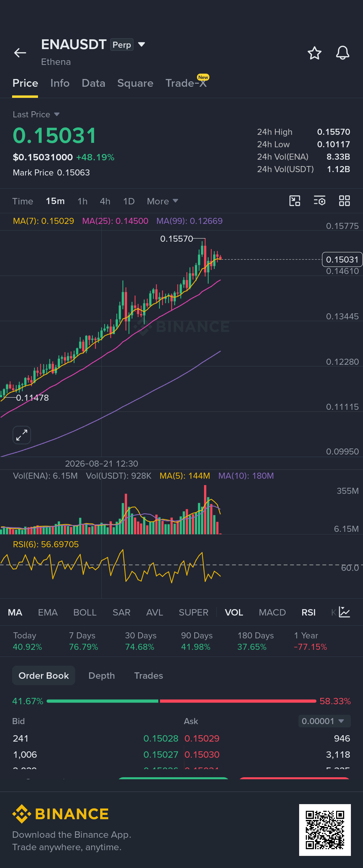Select 1h timeframe
363x868 pixels.
click(x=82, y=201)
